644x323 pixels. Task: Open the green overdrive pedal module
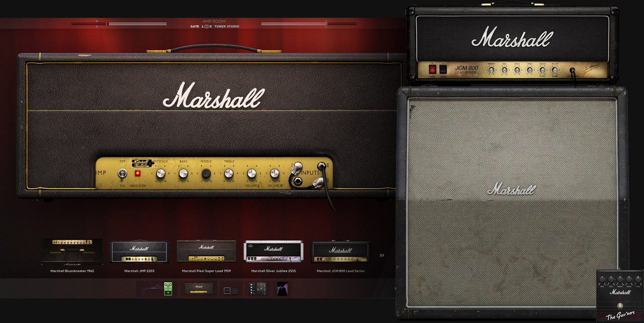tap(168, 289)
